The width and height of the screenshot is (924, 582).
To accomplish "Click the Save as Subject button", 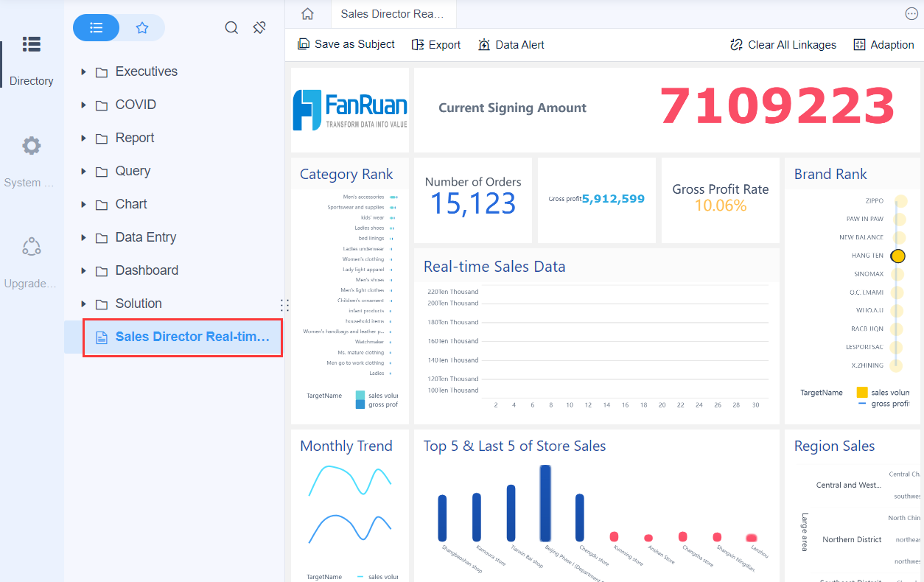I will 346,44.
